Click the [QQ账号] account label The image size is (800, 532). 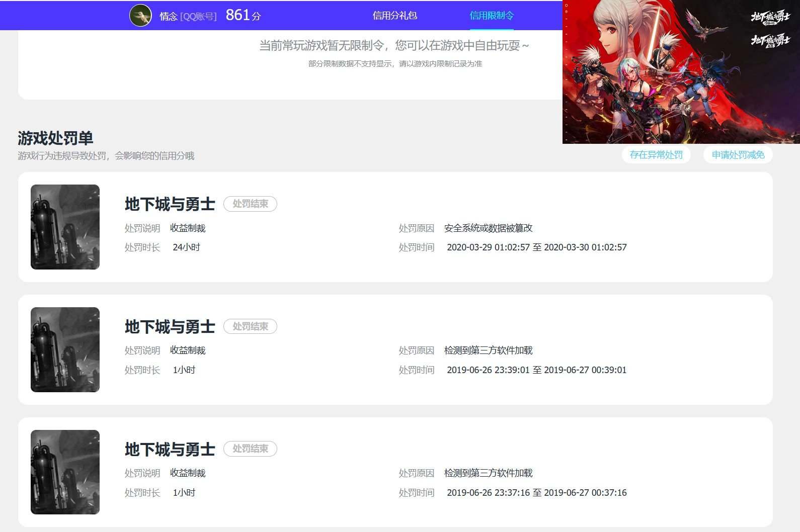tap(198, 16)
